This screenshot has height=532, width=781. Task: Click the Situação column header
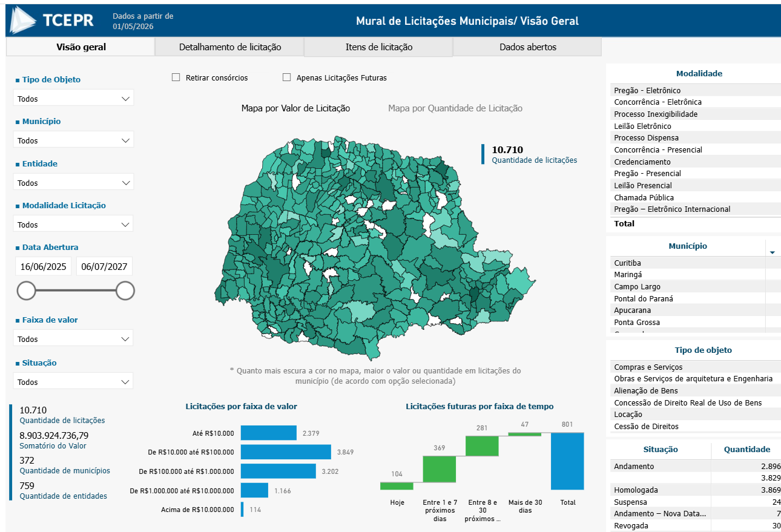[660, 450]
